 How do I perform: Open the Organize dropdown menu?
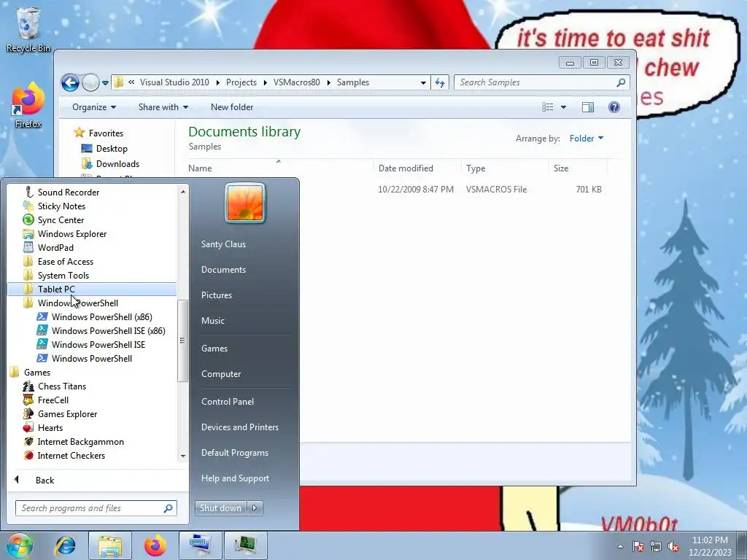94,107
